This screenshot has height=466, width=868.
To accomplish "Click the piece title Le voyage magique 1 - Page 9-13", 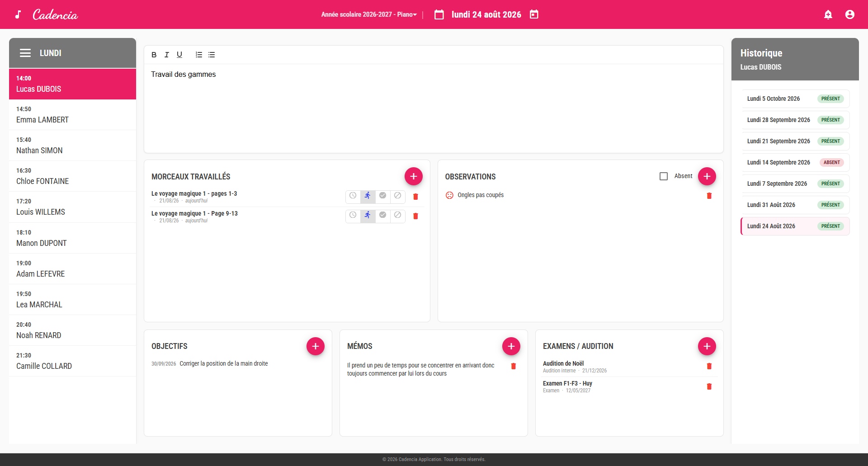I will tap(194, 213).
